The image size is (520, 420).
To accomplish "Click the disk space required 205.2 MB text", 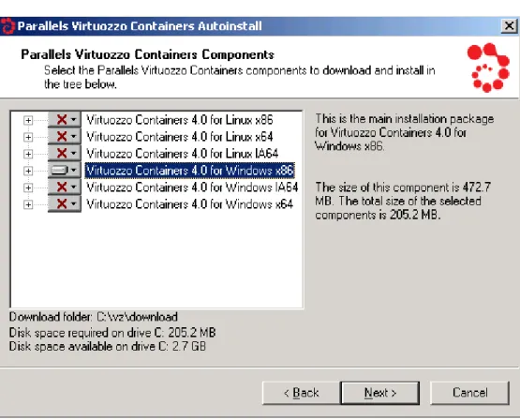I will pos(112,333).
